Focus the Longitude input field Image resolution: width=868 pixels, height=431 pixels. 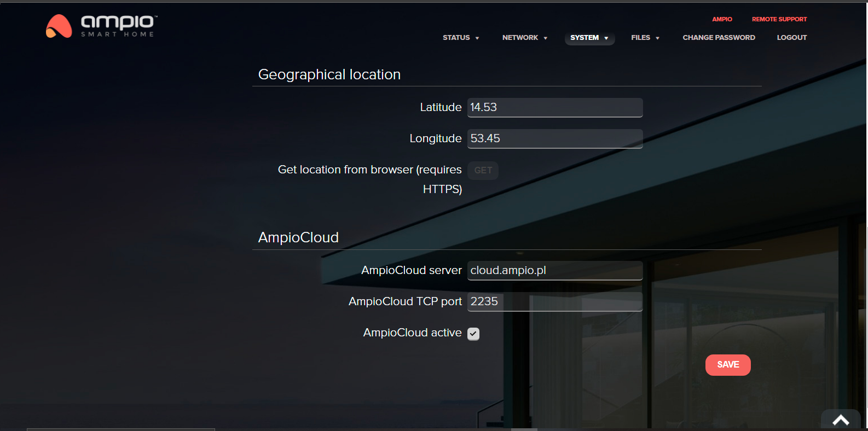point(555,139)
